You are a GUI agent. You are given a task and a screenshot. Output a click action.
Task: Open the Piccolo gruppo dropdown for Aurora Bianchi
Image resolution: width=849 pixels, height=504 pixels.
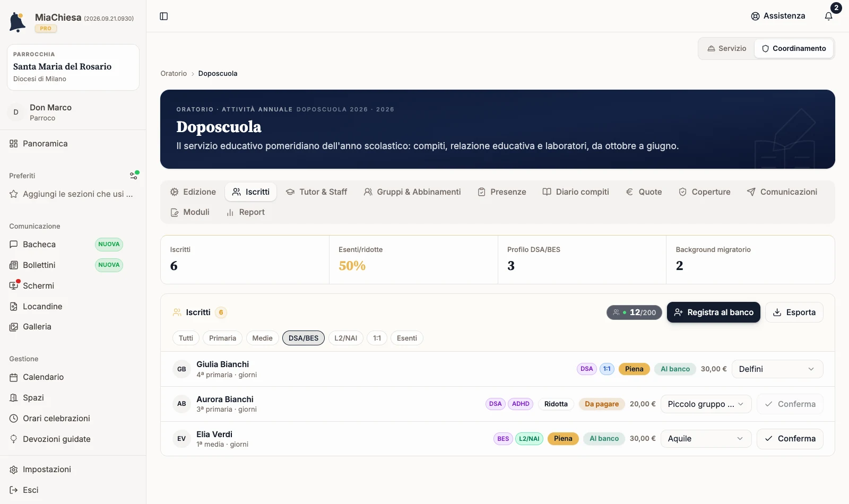[706, 404]
